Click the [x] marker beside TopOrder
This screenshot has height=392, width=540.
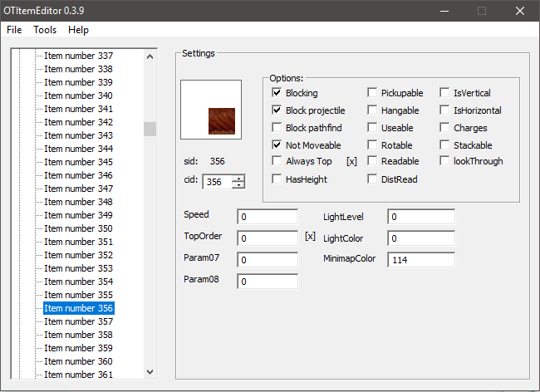(x=310, y=236)
